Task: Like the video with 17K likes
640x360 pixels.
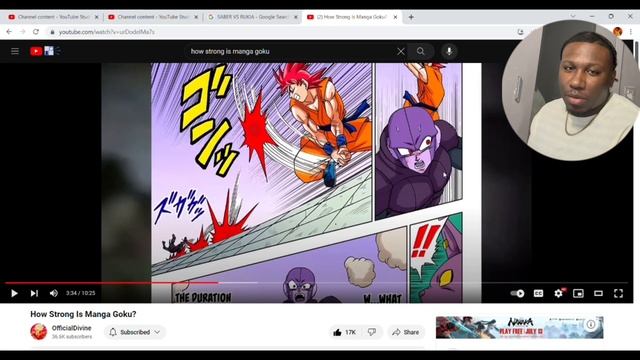Action: (345, 332)
